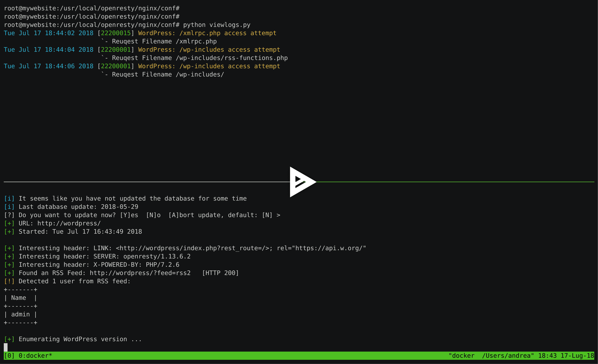Screen dimensions: 598x364
Task: Click "Reuqest Filename /xmlrpc.php" line
Action: (164, 41)
